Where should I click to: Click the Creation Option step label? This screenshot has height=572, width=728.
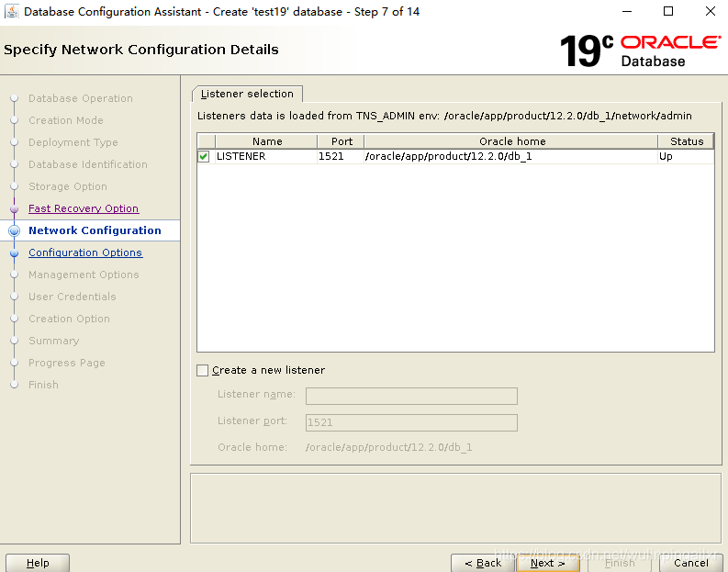[x=69, y=319]
